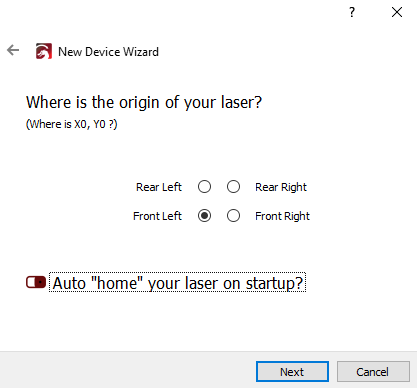Click the "Rear Left" text label
Screen dimensions: 417x388
(x=159, y=187)
